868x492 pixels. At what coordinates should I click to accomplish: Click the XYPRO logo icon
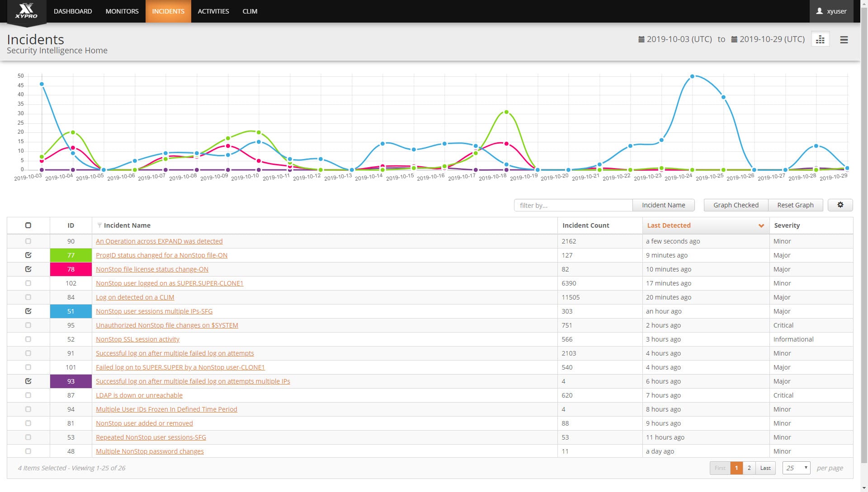pos(26,11)
